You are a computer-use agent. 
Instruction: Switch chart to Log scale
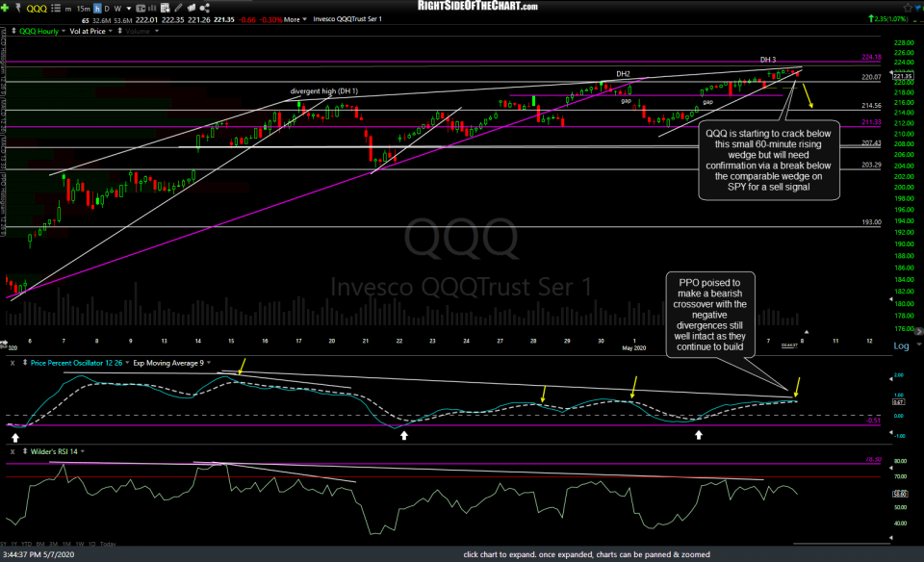[903, 345]
